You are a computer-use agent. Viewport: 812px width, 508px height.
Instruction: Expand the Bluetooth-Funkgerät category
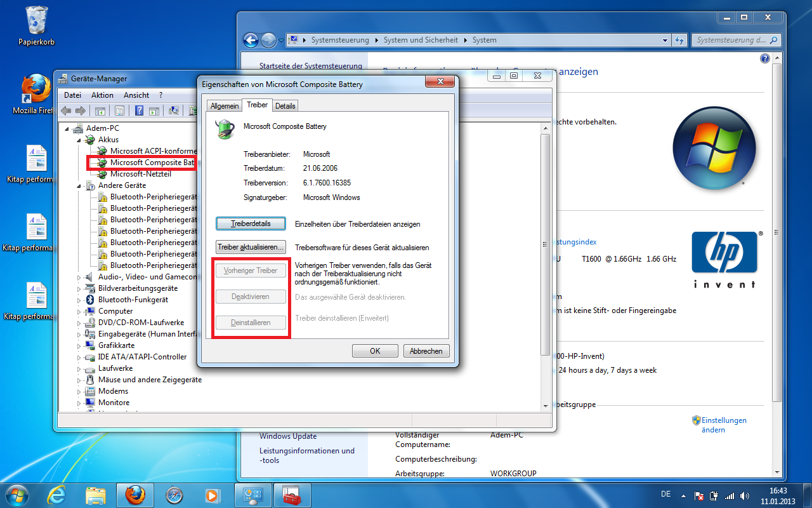pos(80,300)
